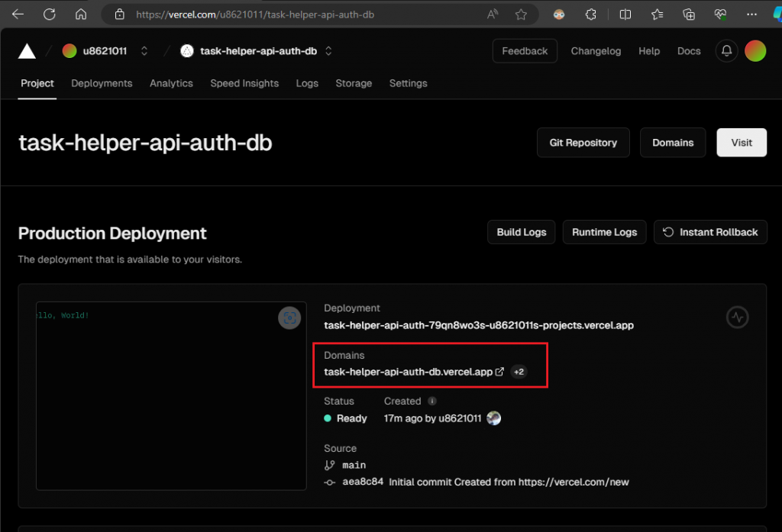Click the main branch link

pyautogui.click(x=354, y=465)
